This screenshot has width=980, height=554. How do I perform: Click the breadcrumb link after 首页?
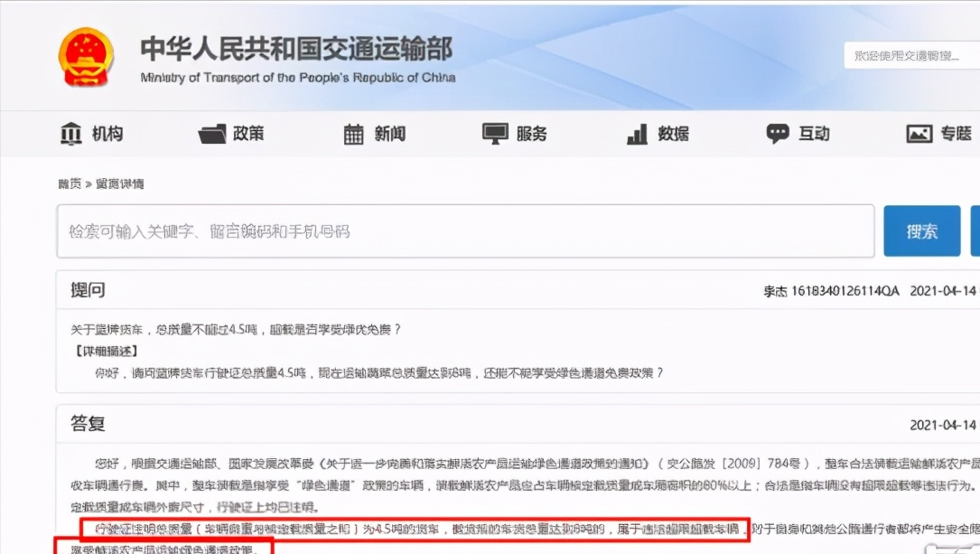(x=119, y=183)
